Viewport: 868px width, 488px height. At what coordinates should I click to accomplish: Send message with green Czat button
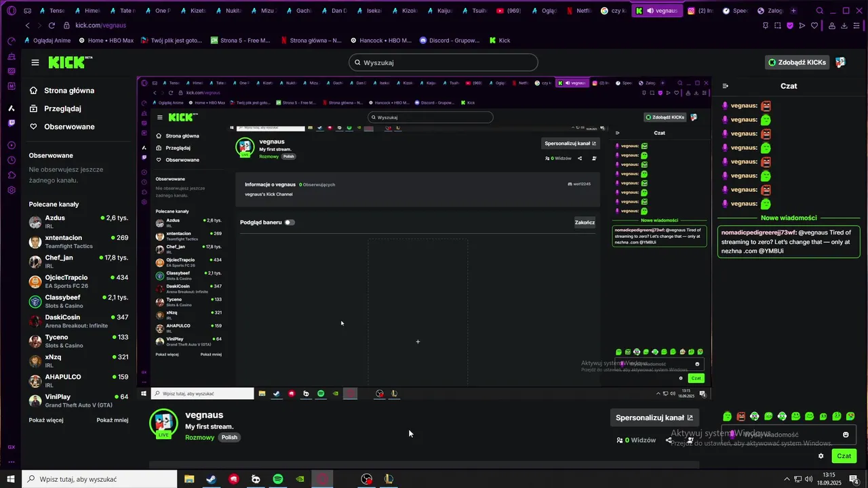[x=844, y=456]
